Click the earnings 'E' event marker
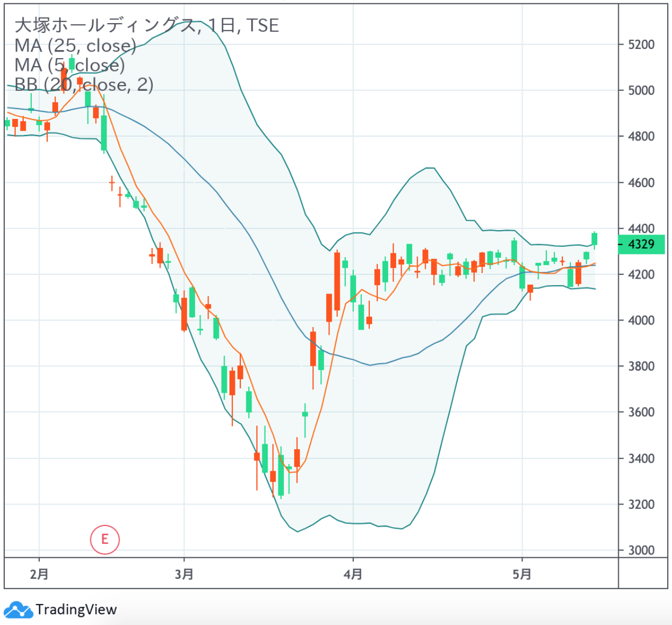672x625 pixels. [x=105, y=539]
